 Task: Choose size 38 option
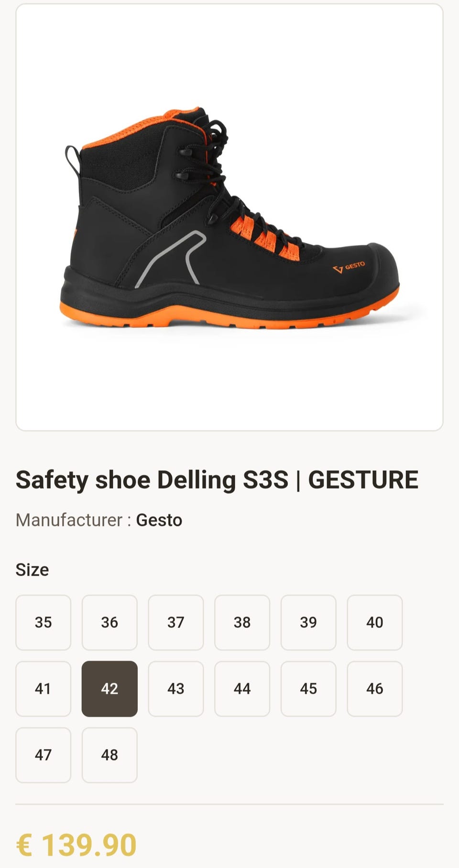pyautogui.click(x=242, y=622)
